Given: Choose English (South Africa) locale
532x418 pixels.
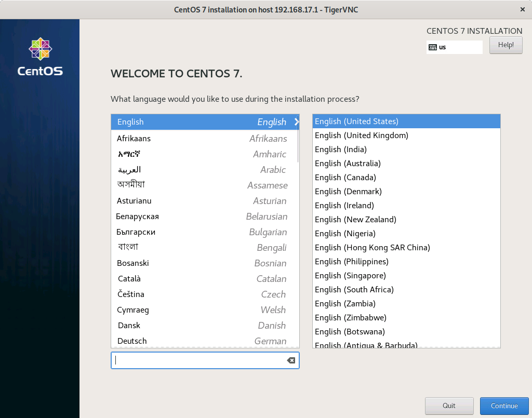Looking at the screenshot, I should (406, 290).
